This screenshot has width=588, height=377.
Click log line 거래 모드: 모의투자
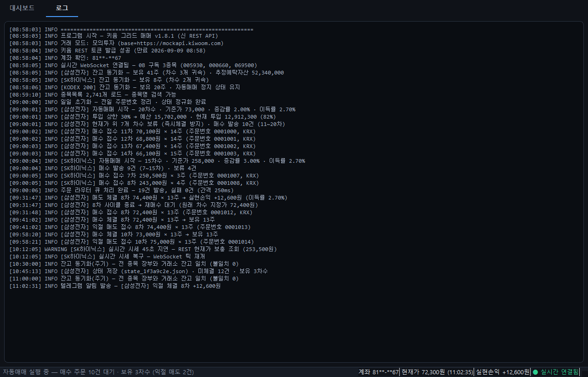117,43
